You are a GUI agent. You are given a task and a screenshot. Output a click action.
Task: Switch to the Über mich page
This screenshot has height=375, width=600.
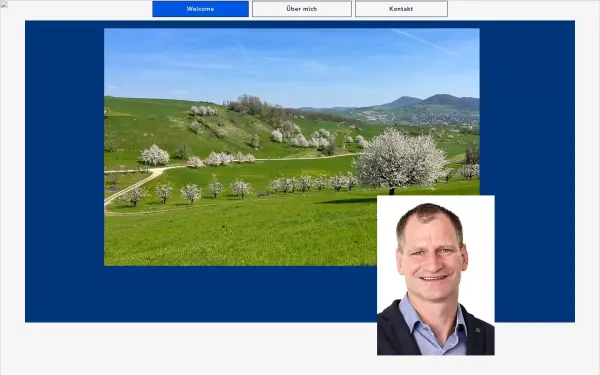tap(302, 9)
